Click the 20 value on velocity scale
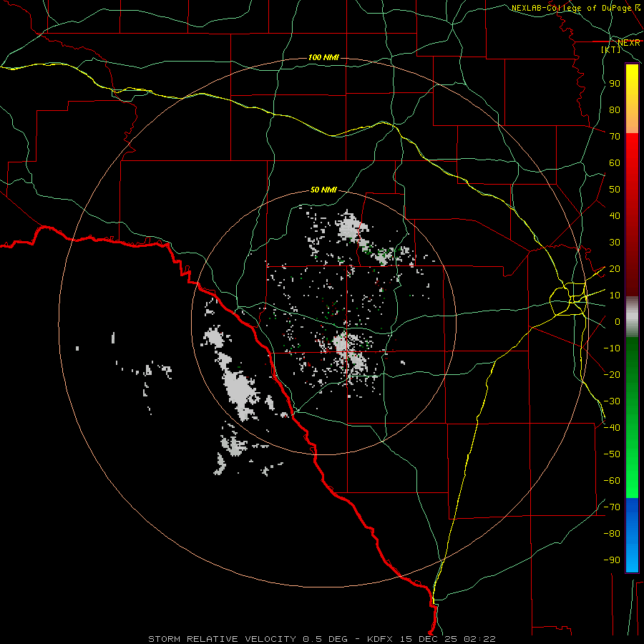The height and width of the screenshot is (644, 644). click(615, 269)
